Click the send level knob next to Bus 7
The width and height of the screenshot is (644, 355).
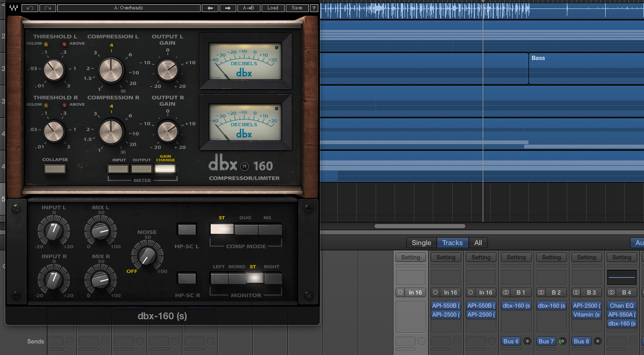click(x=562, y=341)
